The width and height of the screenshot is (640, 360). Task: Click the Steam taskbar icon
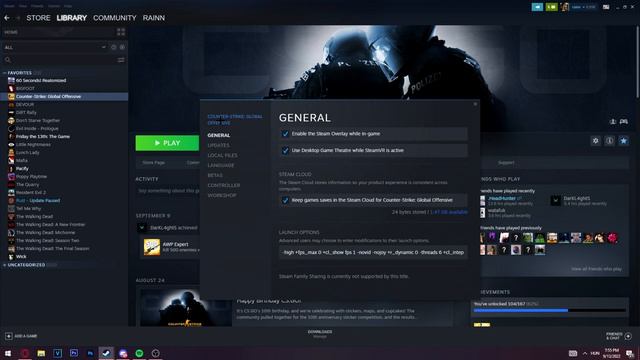[106, 353]
